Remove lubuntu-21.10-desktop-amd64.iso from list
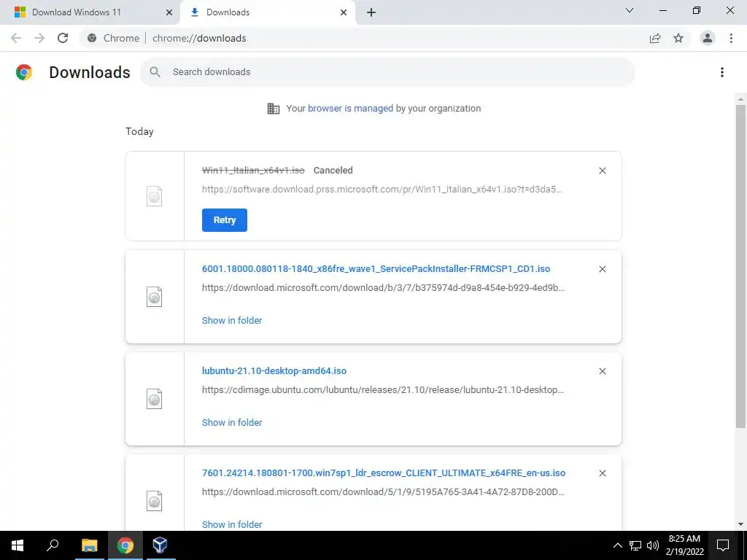The width and height of the screenshot is (747, 560). pyautogui.click(x=602, y=371)
